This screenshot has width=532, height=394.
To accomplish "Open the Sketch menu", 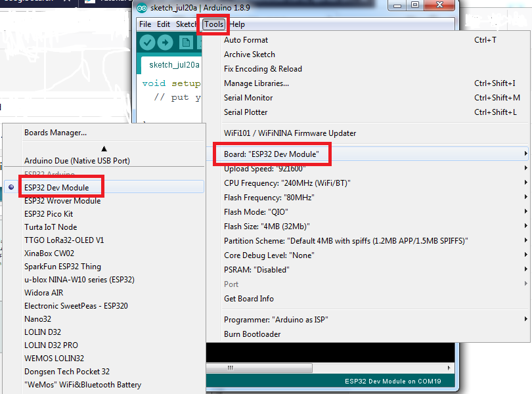I will (x=186, y=24).
